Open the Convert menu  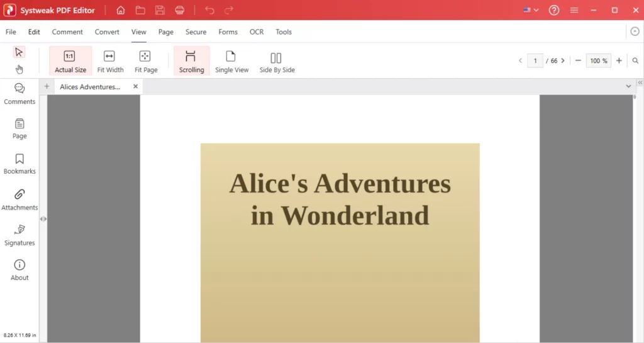click(107, 31)
